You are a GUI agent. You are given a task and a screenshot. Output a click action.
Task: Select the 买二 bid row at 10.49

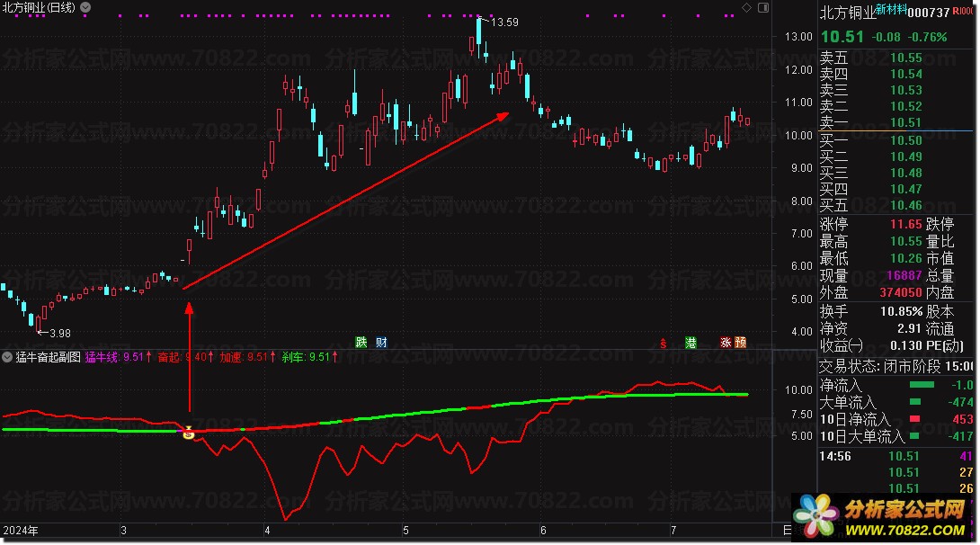(x=896, y=156)
